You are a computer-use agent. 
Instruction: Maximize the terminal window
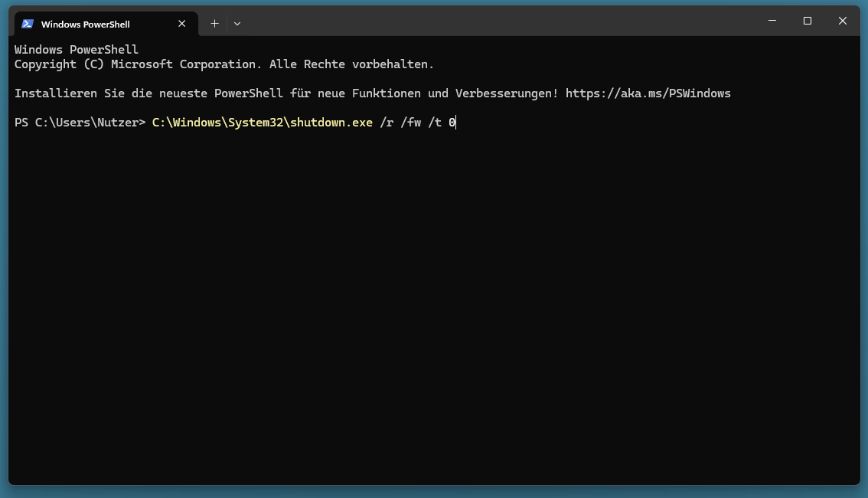[x=807, y=21]
